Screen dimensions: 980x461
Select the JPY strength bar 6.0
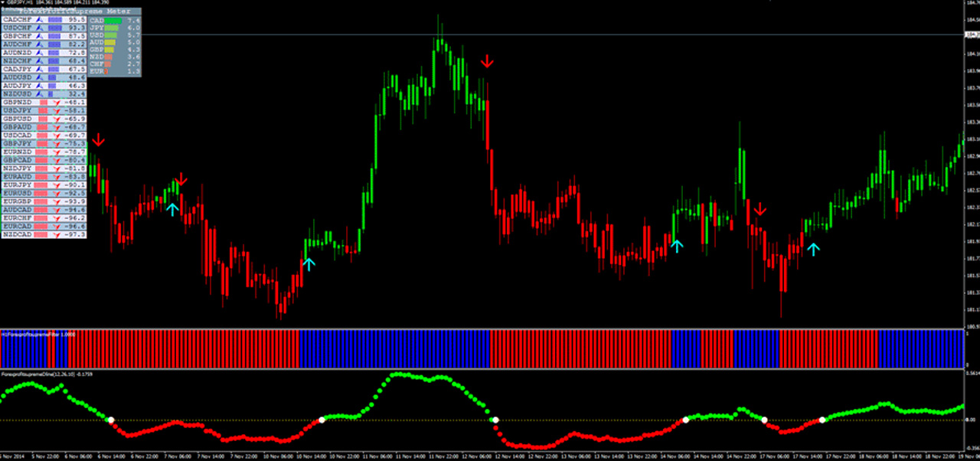pyautogui.click(x=113, y=28)
